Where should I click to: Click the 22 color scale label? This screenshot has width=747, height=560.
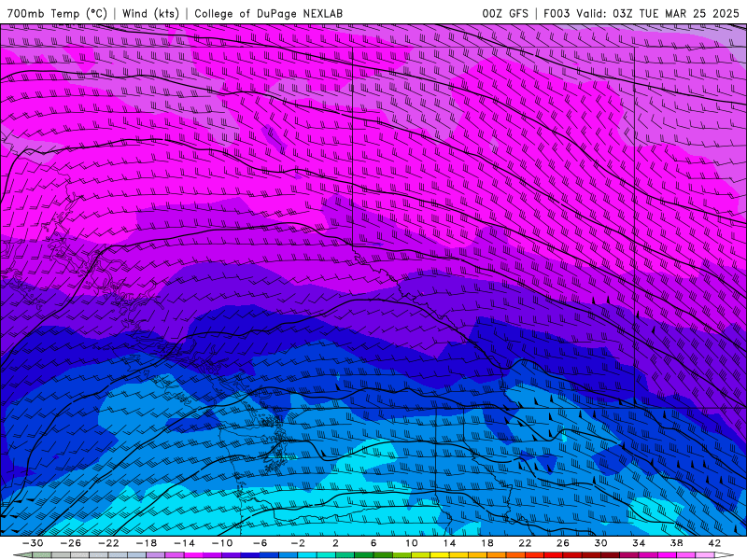click(x=525, y=543)
